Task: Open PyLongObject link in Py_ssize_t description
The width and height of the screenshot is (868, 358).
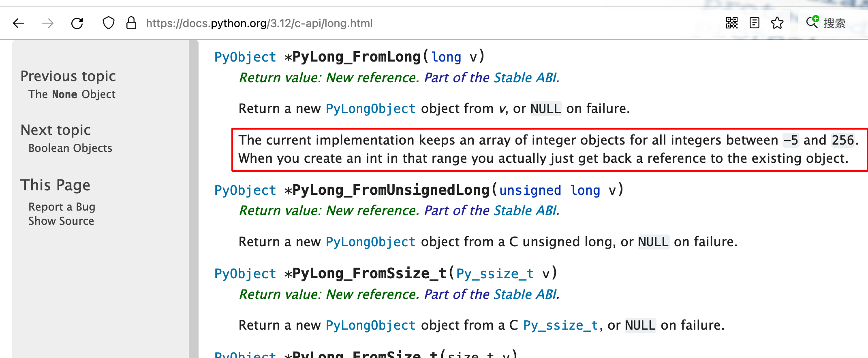Action: (x=371, y=325)
